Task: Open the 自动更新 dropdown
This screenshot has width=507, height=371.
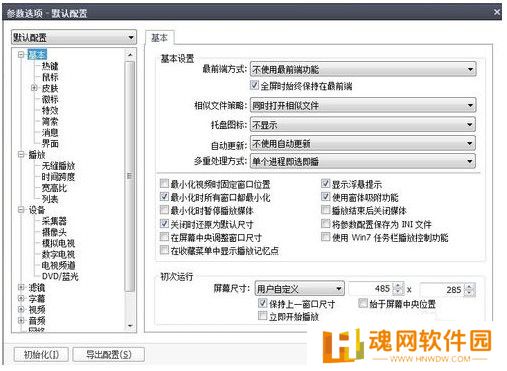Action: pos(363,144)
